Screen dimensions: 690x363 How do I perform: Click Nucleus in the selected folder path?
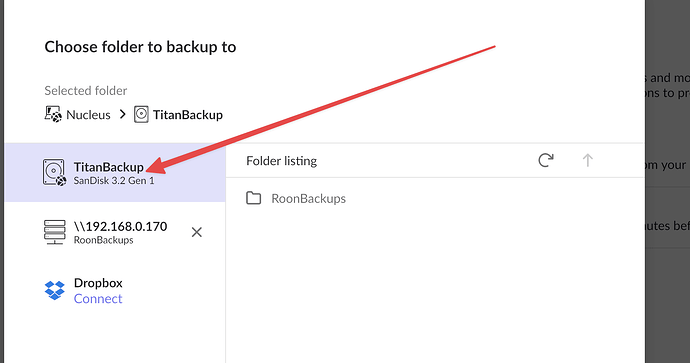coord(88,115)
